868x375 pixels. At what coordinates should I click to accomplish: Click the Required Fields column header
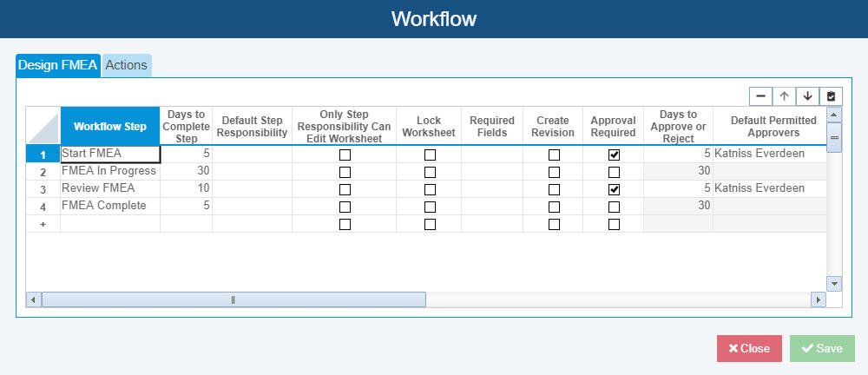492,126
